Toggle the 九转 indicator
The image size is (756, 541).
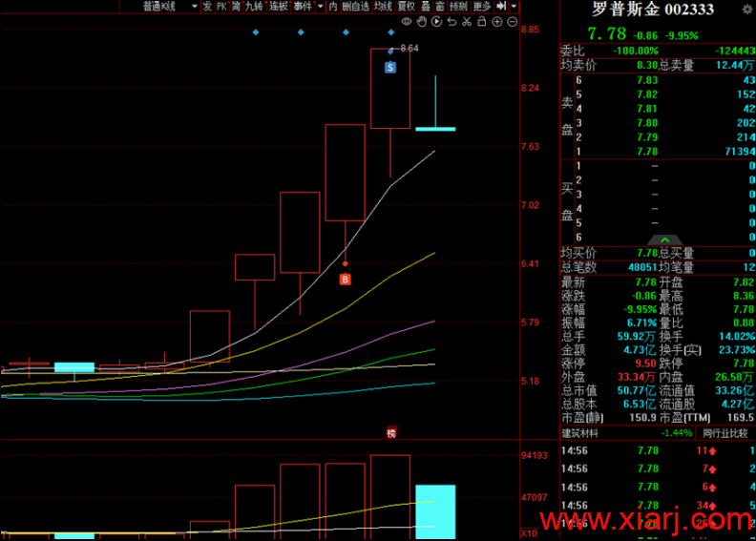click(x=254, y=7)
